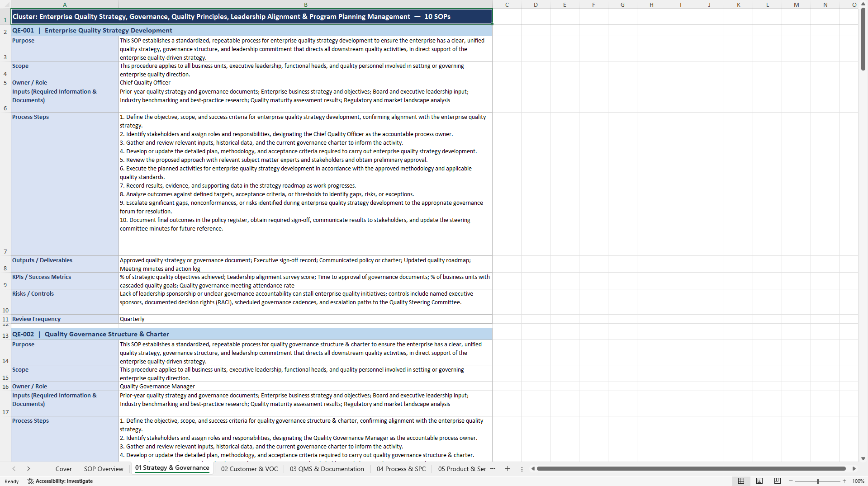Select QE-001 Process Steps label cell
Image resolution: width=868 pixels, height=486 pixels.
point(65,184)
